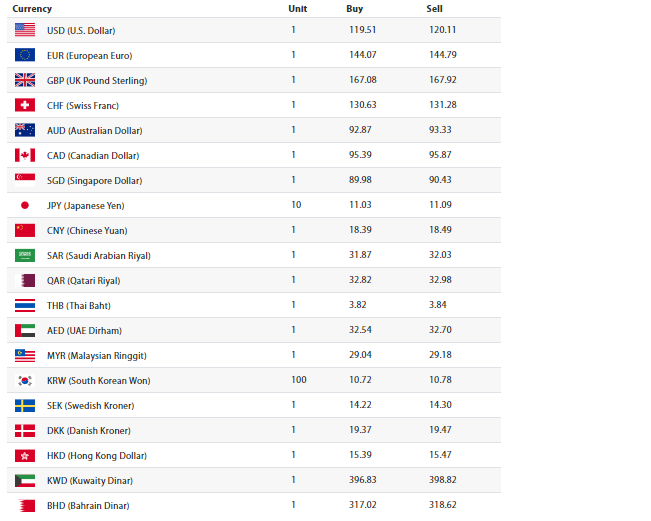Click the Hong Kong Dollar flag
Screen dimensions: 651x521
pyautogui.click(x=25, y=455)
